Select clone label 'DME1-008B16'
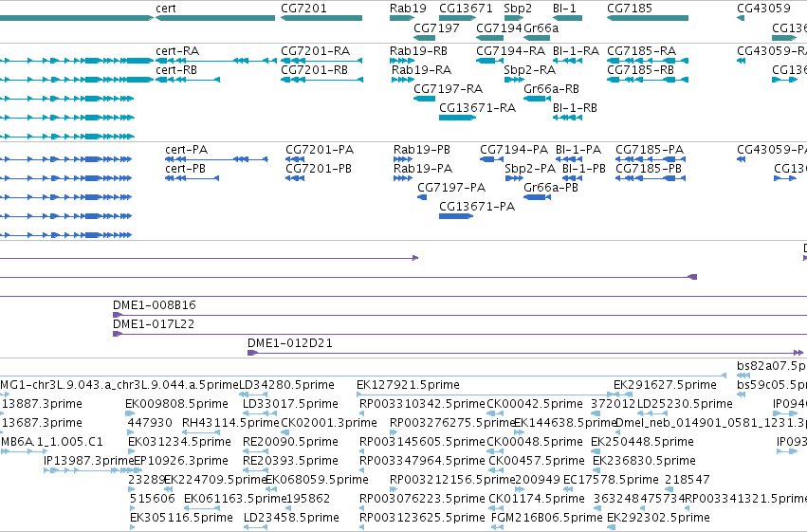807x532 pixels. point(155,305)
